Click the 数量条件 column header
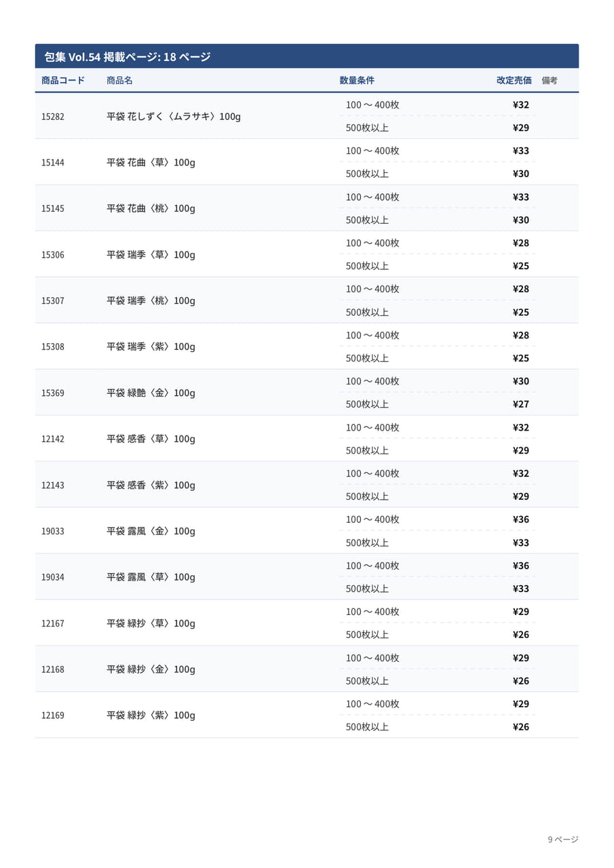 pyautogui.click(x=357, y=81)
